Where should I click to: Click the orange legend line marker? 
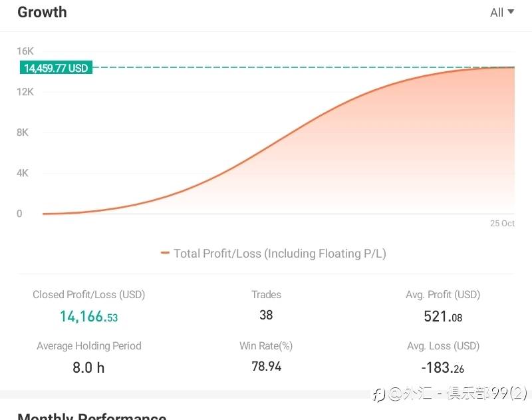click(x=166, y=253)
